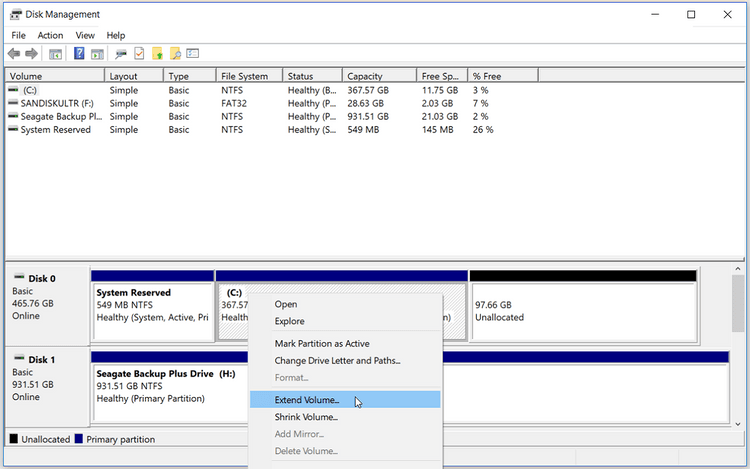This screenshot has height=469, width=750.
Task: Click the Show/Hide Console Tree toolbar icon
Action: 56,54
